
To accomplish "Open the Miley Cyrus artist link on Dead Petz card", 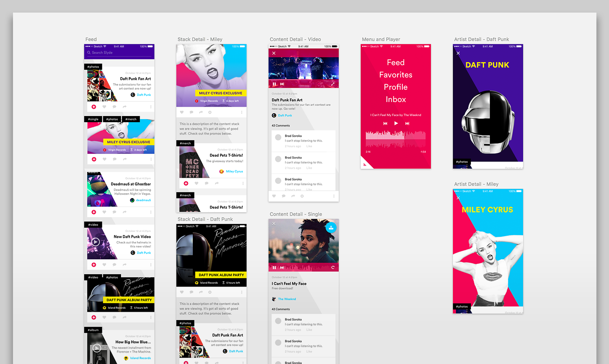I will click(x=235, y=171).
